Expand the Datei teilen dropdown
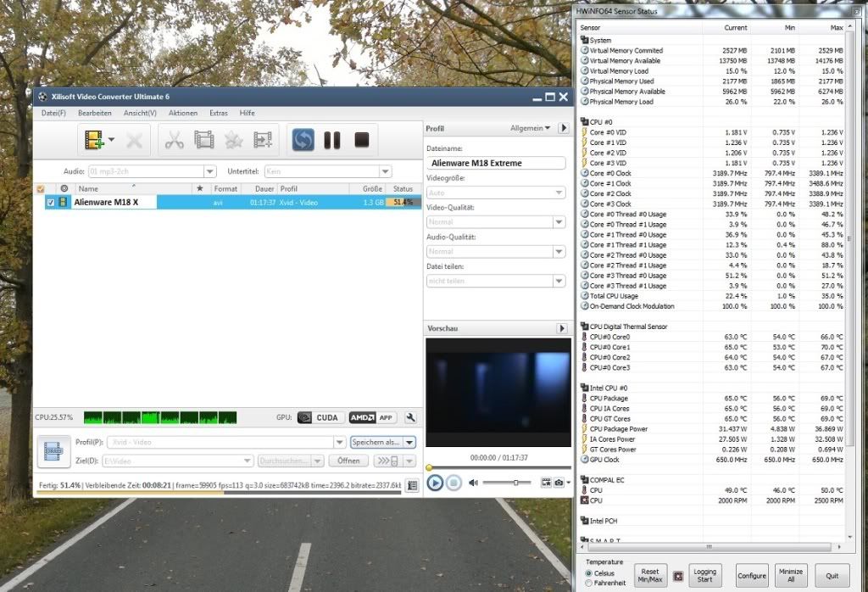Screen dimensions: 868x592 click(x=559, y=281)
